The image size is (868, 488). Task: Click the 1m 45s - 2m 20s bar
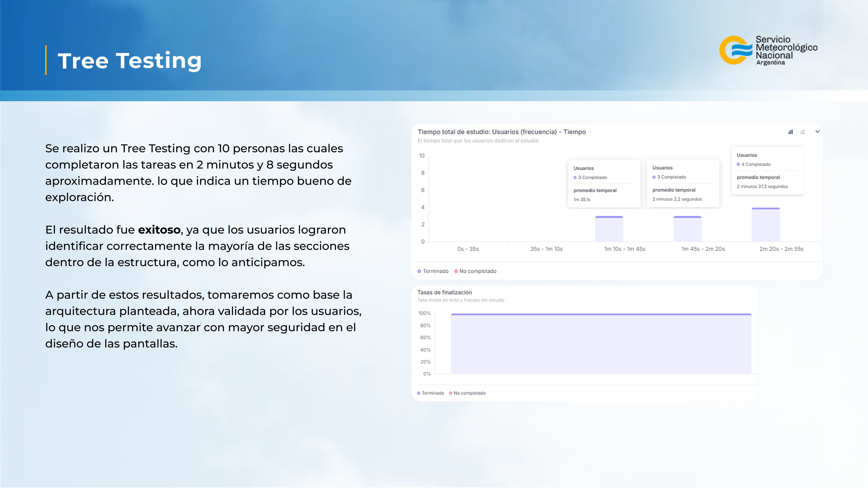point(687,229)
